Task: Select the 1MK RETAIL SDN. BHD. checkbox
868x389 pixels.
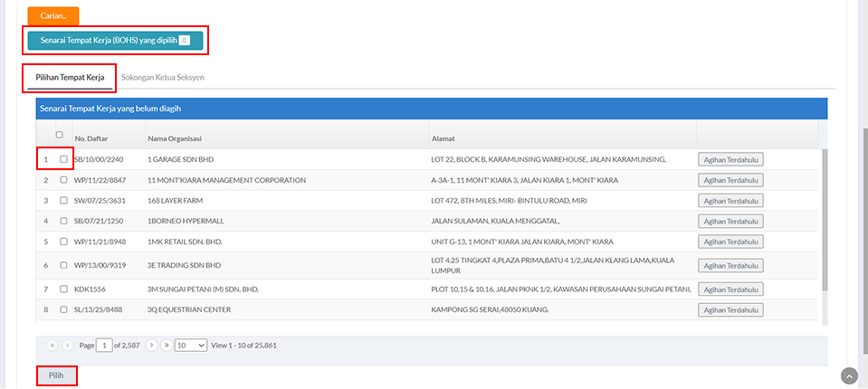Action: click(63, 242)
